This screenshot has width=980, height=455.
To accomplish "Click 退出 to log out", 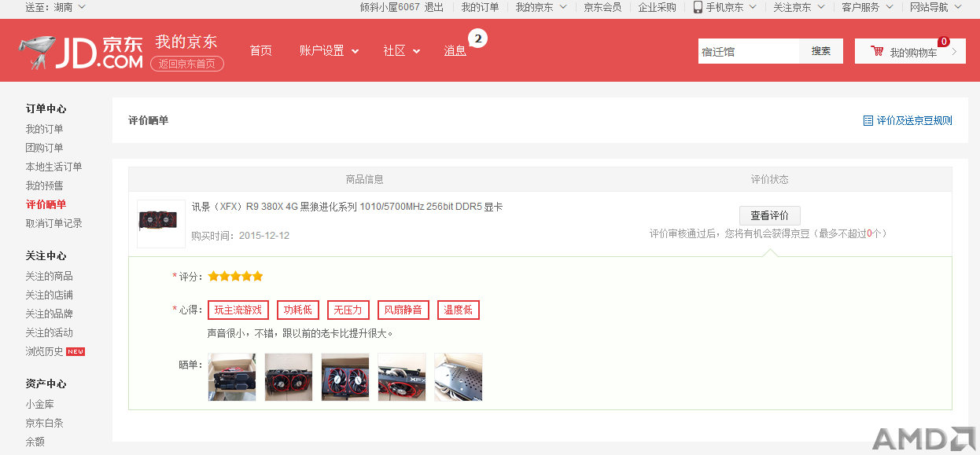I will coord(434,7).
